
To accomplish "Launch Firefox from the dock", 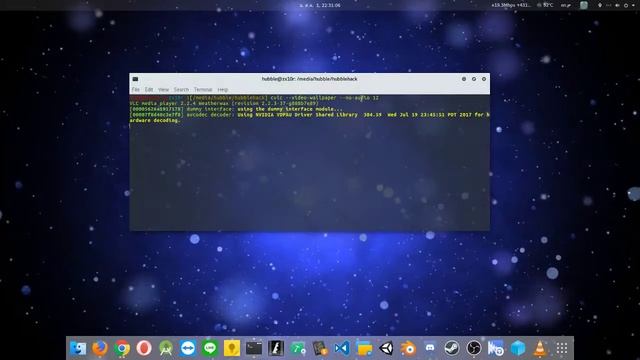I will pos(100,348).
